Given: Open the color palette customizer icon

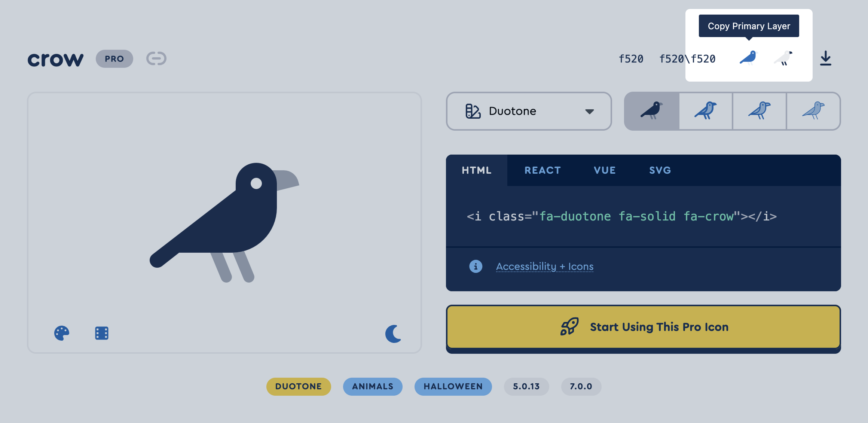Looking at the screenshot, I should tap(62, 333).
